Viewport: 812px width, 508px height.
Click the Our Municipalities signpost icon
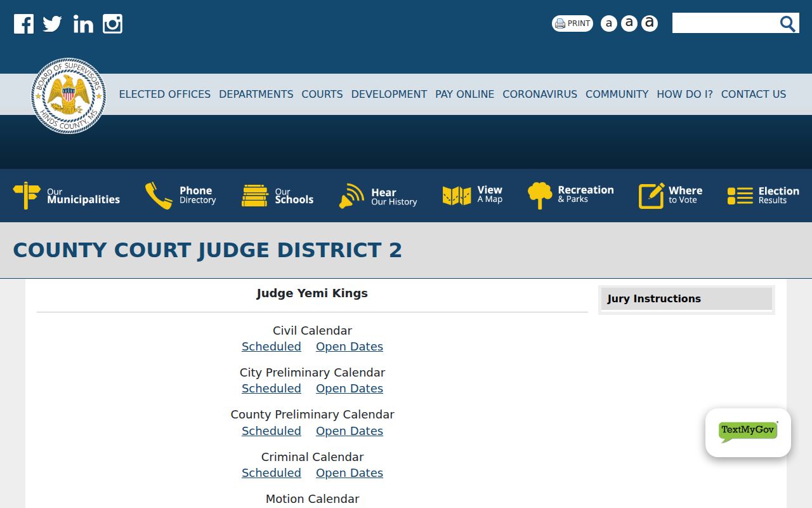(27, 195)
